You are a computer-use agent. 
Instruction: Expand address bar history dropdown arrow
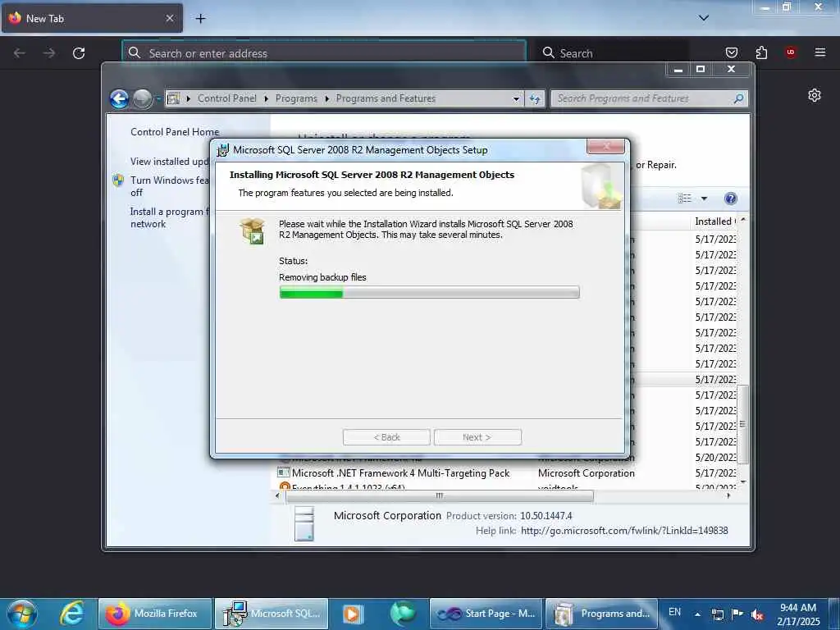[x=516, y=98]
